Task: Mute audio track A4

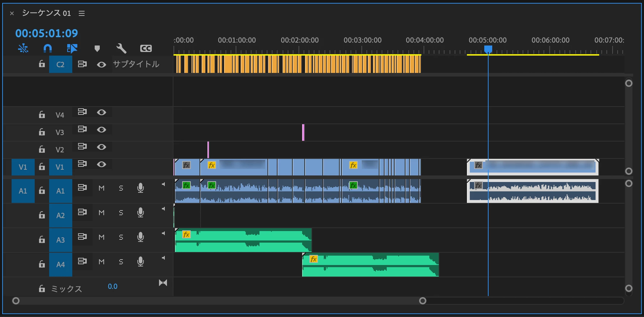Action: [x=102, y=262]
